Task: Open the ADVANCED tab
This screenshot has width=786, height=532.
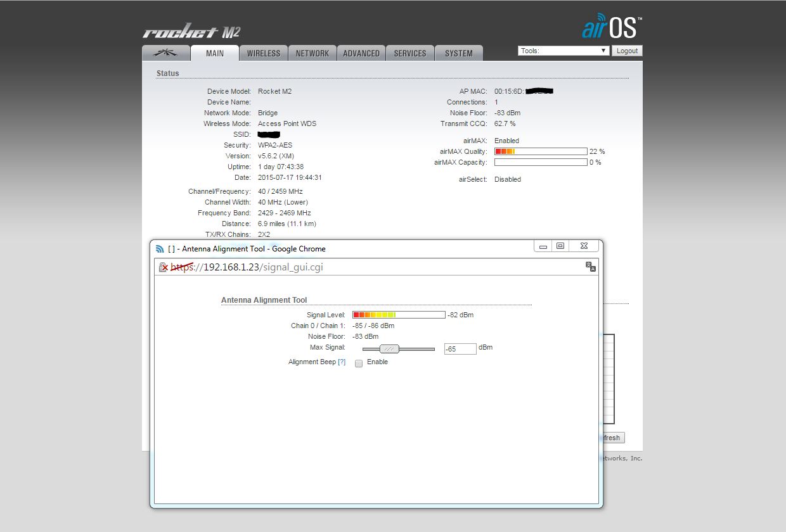Action: pyautogui.click(x=361, y=53)
